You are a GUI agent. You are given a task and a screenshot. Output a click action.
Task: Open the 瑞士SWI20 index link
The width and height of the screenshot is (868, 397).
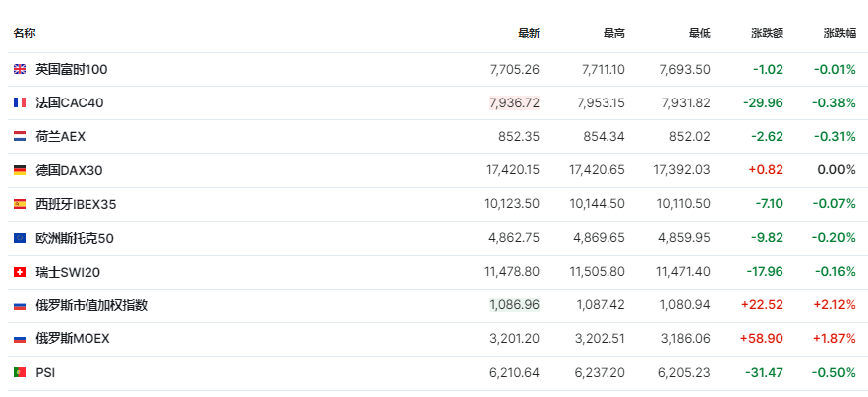[x=68, y=272]
